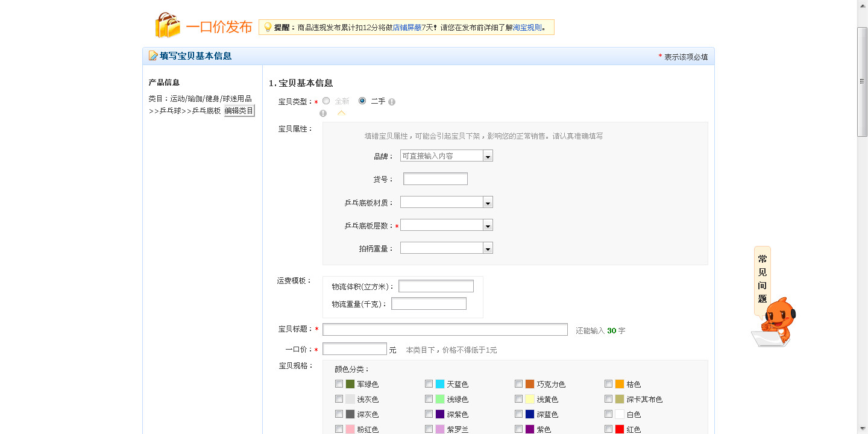
Task: Click the 军绿色 army green swatch
Action: tap(350, 384)
